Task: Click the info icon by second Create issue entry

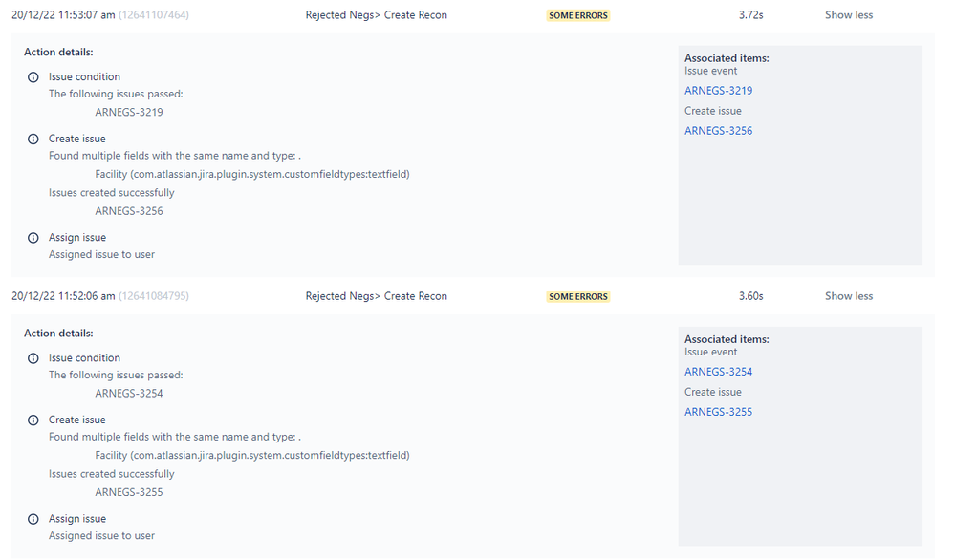Action: pyautogui.click(x=33, y=419)
